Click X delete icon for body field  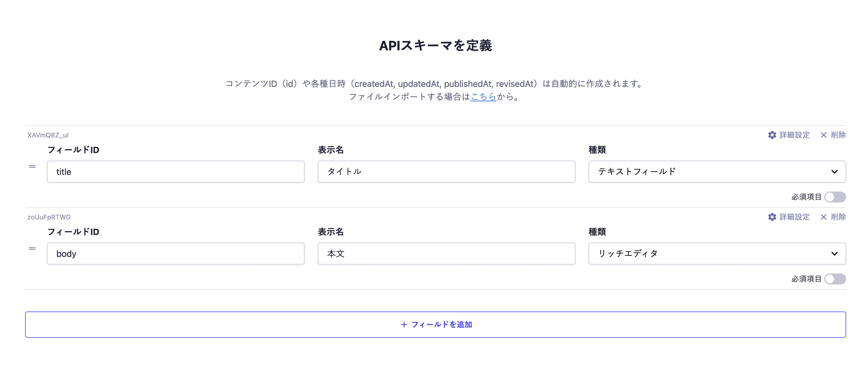pos(823,217)
